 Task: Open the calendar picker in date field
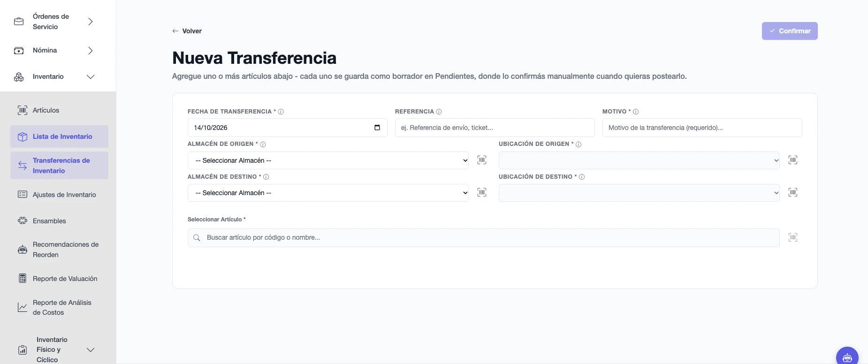(377, 128)
